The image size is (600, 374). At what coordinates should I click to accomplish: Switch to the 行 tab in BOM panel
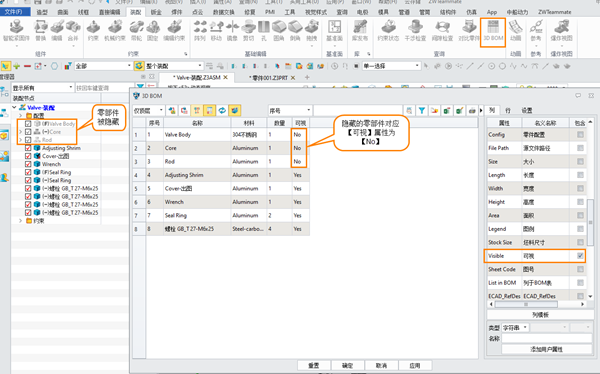pyautogui.click(x=508, y=110)
